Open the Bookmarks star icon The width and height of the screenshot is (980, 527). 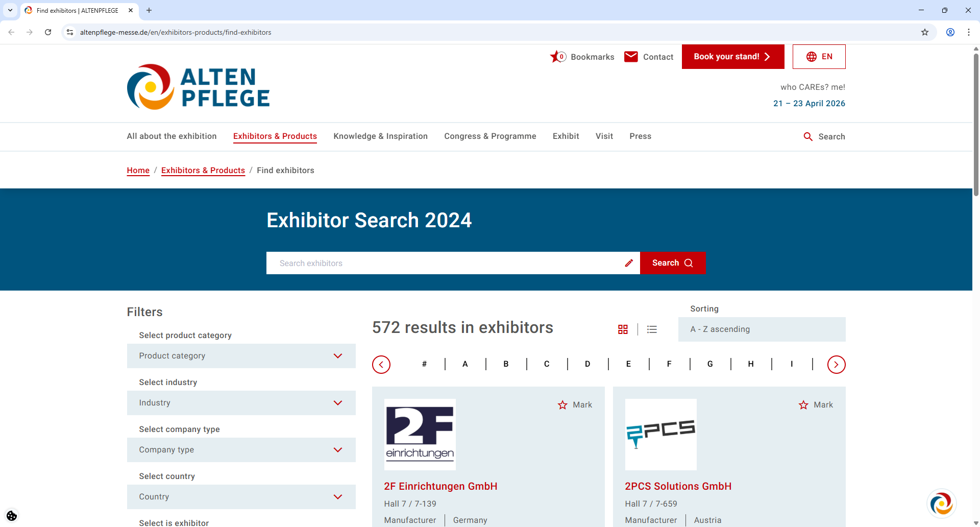tap(557, 57)
